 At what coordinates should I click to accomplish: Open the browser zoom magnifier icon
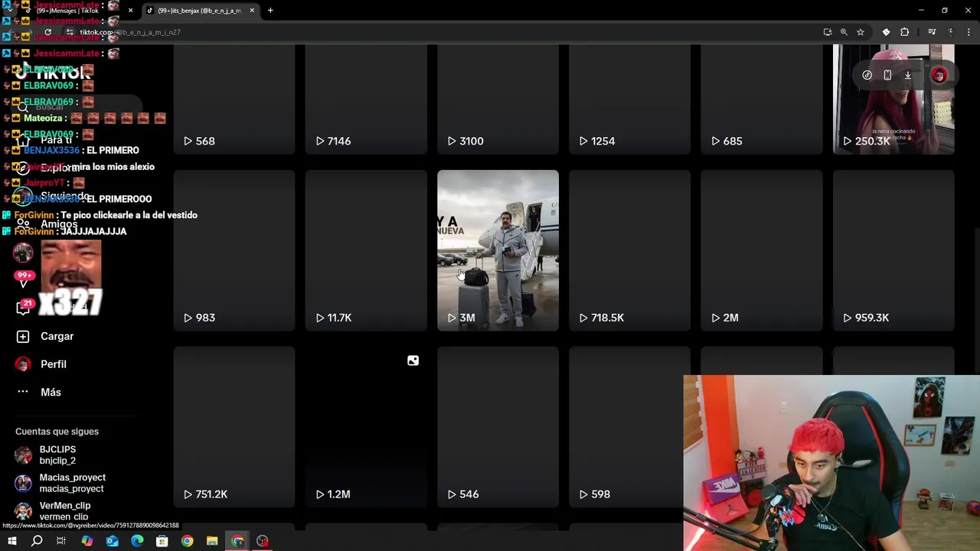844,32
